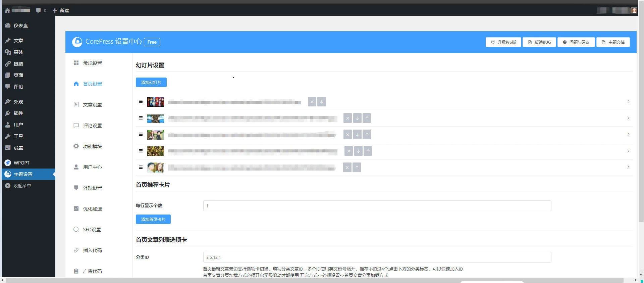644x283 pixels.
Task: Click the 添加幻灯片 button
Action: [151, 82]
